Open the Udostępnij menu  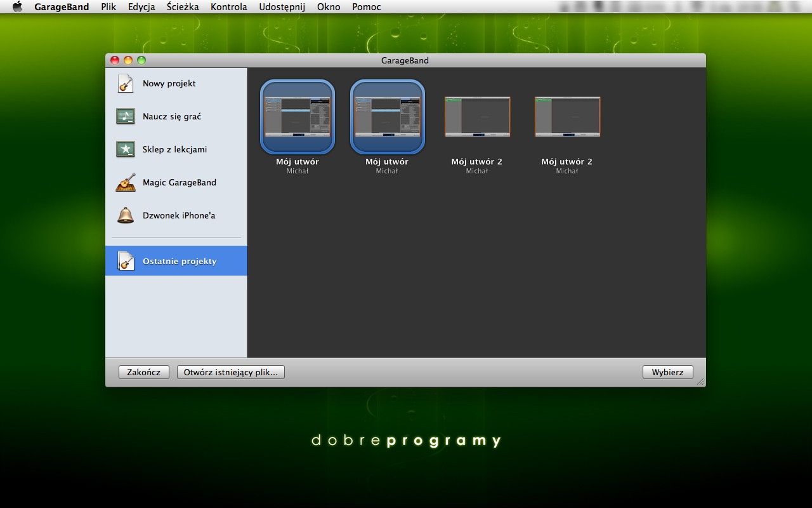[282, 7]
